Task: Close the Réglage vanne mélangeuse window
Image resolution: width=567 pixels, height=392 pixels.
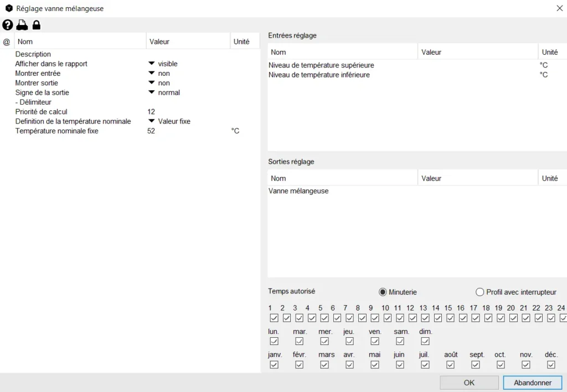Action: 559,8
